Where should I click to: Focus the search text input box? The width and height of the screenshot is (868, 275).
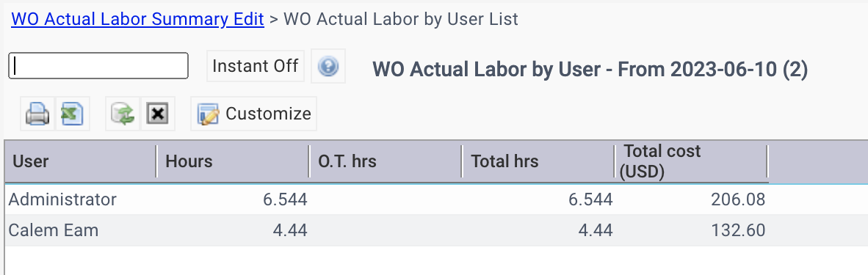click(x=98, y=66)
